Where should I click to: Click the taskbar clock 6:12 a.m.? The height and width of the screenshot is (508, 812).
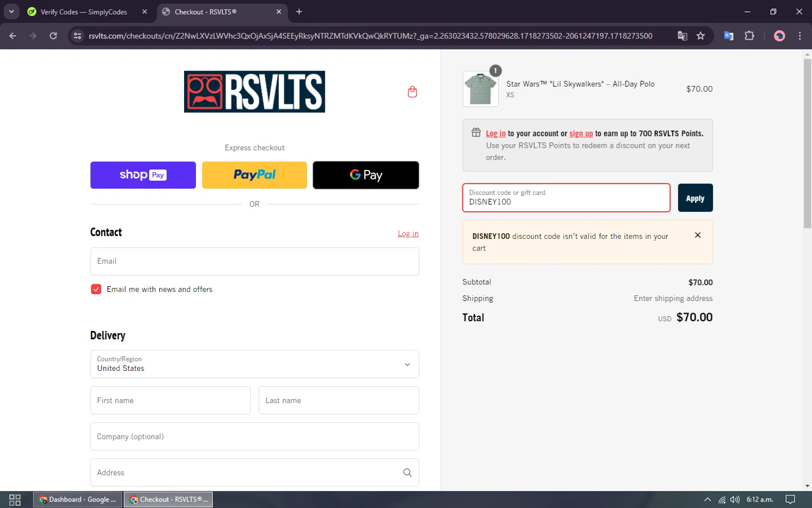click(759, 500)
